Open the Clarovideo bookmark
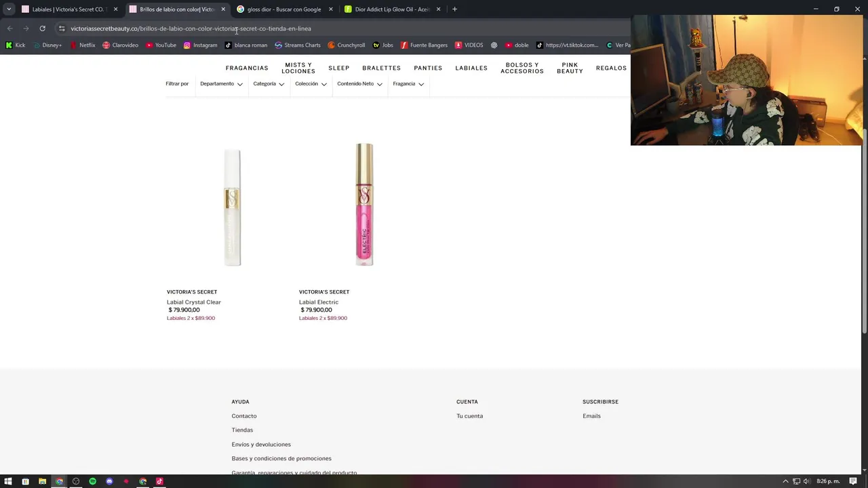The height and width of the screenshot is (488, 868). (120, 45)
